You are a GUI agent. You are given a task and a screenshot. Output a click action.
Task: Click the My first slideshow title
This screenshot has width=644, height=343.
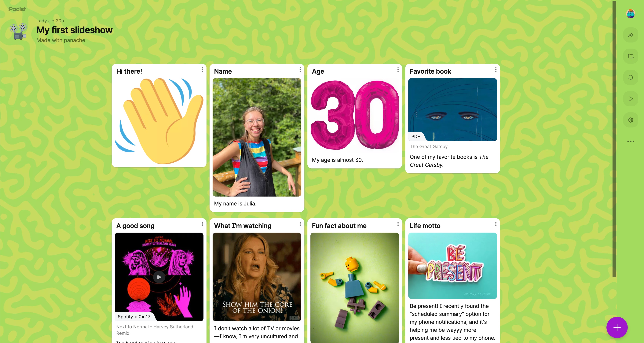(75, 30)
